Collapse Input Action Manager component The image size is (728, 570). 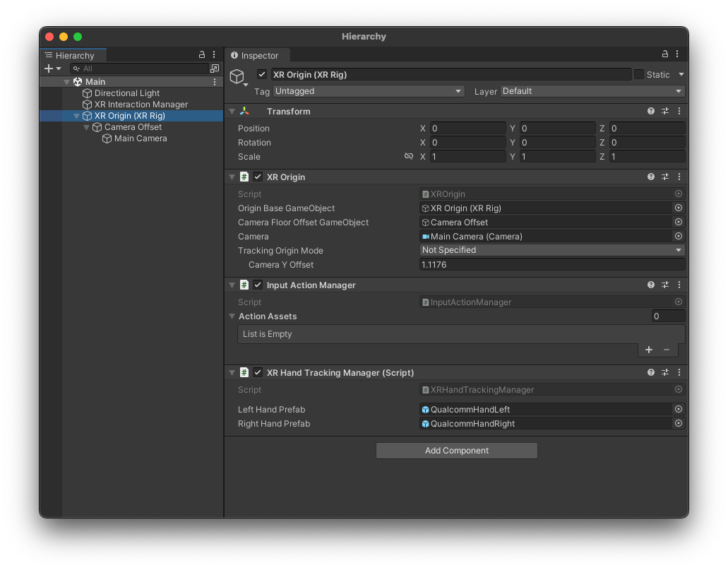click(x=232, y=285)
